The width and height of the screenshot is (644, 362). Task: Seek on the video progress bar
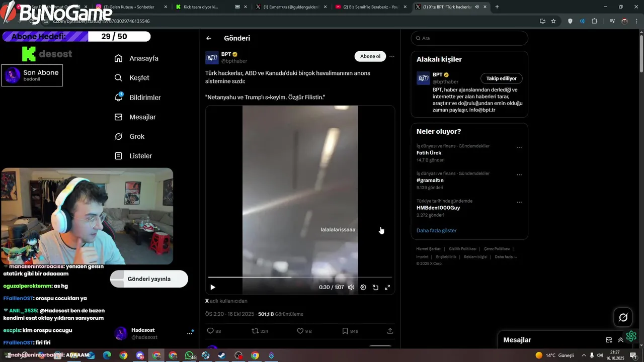(x=300, y=277)
